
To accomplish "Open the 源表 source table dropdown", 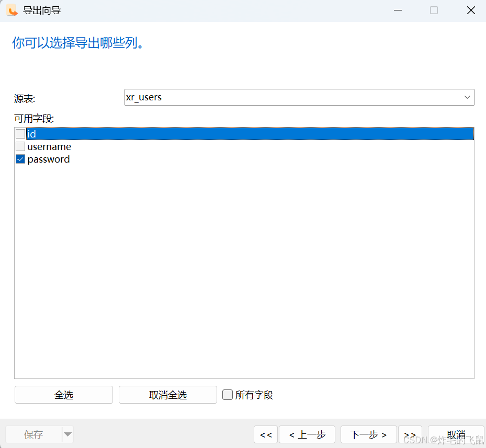I will point(467,97).
